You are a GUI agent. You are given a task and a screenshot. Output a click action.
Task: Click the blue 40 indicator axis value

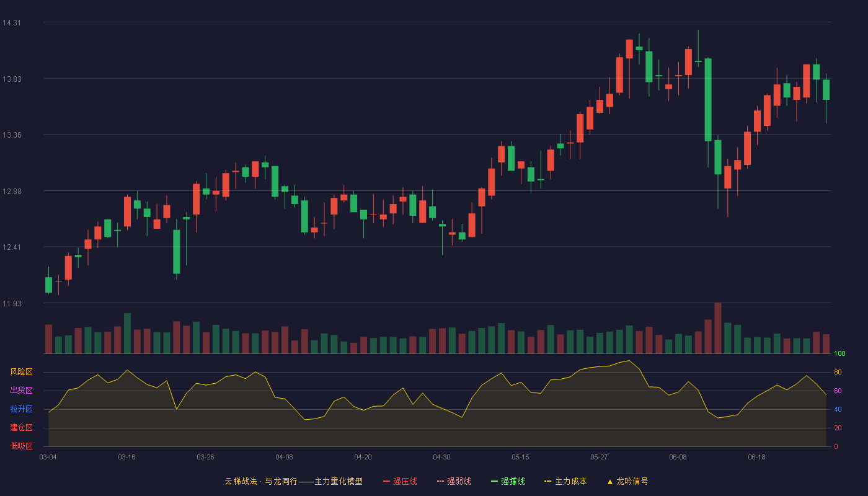tap(838, 409)
